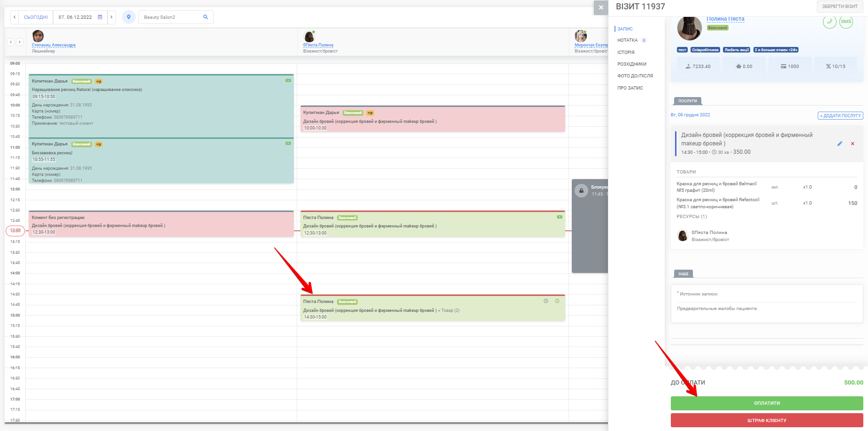
Task: Open Степанец Александра staff link
Action: (x=54, y=45)
